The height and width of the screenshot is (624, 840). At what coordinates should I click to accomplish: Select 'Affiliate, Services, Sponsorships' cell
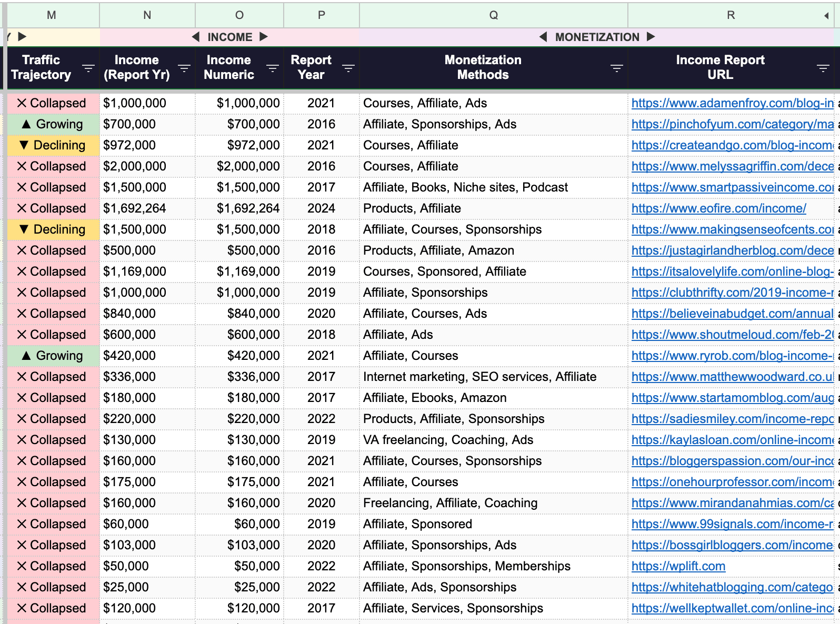tap(494, 608)
